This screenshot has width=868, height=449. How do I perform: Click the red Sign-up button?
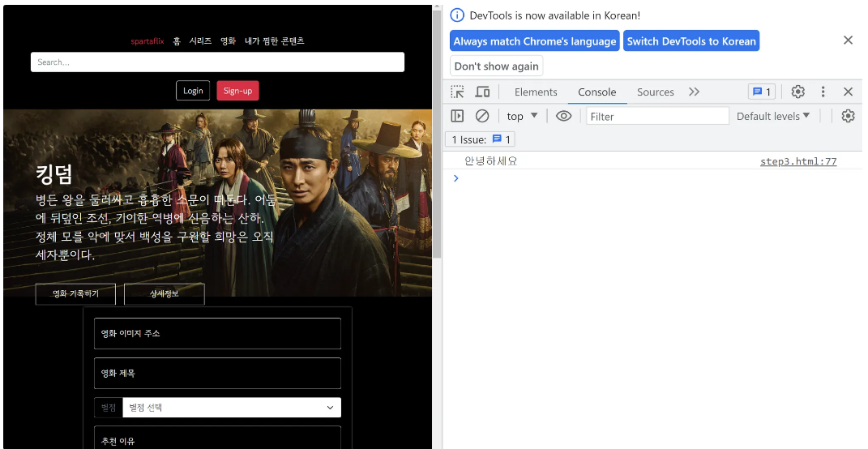[x=237, y=91]
